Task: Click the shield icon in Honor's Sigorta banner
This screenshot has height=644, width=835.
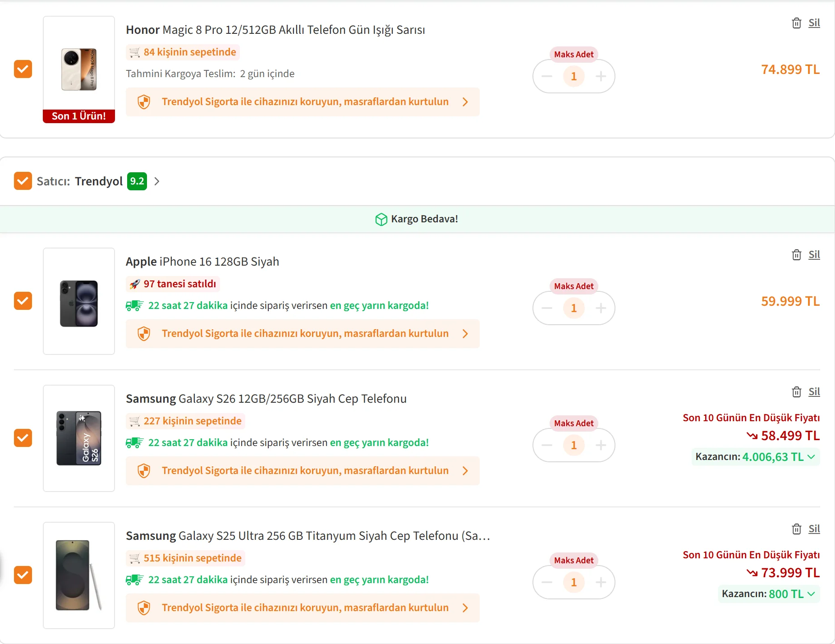Action: click(x=144, y=102)
